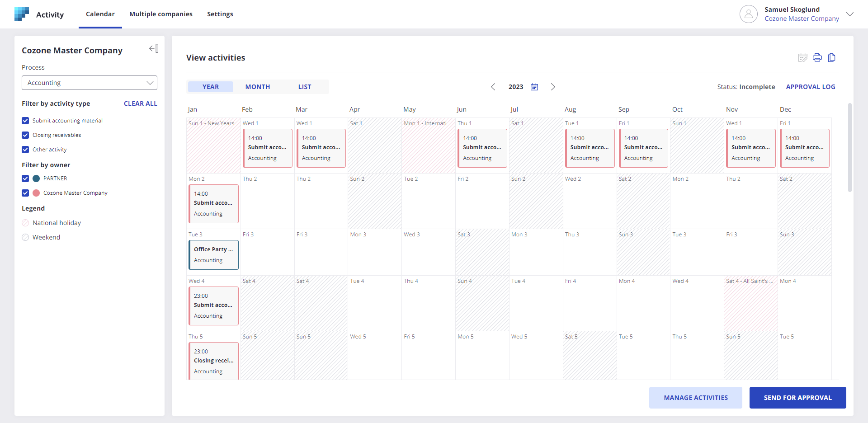Open Closing receivables activity on Thu 5 January
The image size is (868, 423).
coord(213,361)
